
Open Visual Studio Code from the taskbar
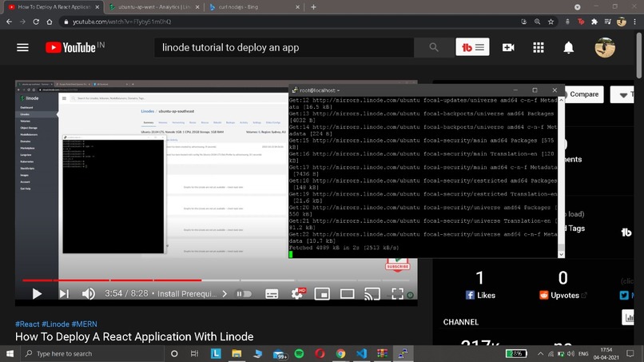[361, 354]
